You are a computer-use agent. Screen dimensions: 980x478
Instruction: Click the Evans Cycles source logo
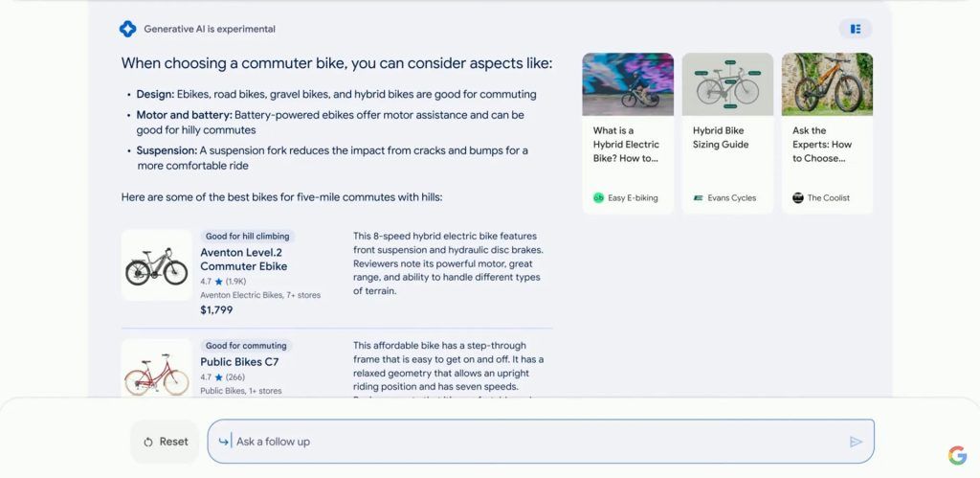[x=699, y=198]
